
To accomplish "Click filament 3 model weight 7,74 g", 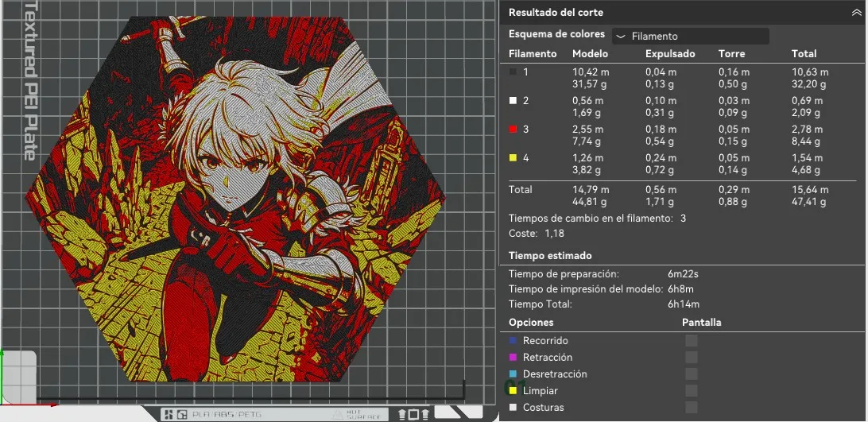I will coord(587,141).
